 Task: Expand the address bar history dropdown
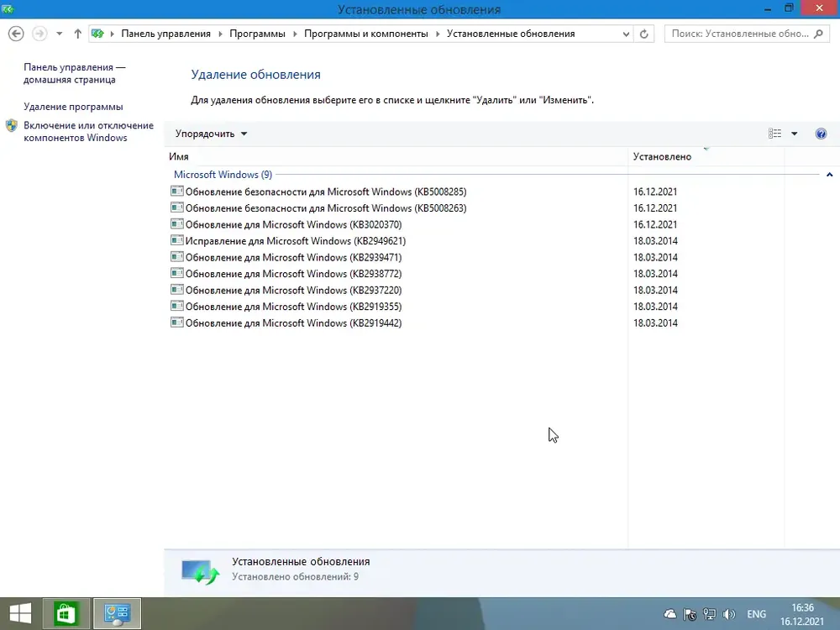(626, 34)
